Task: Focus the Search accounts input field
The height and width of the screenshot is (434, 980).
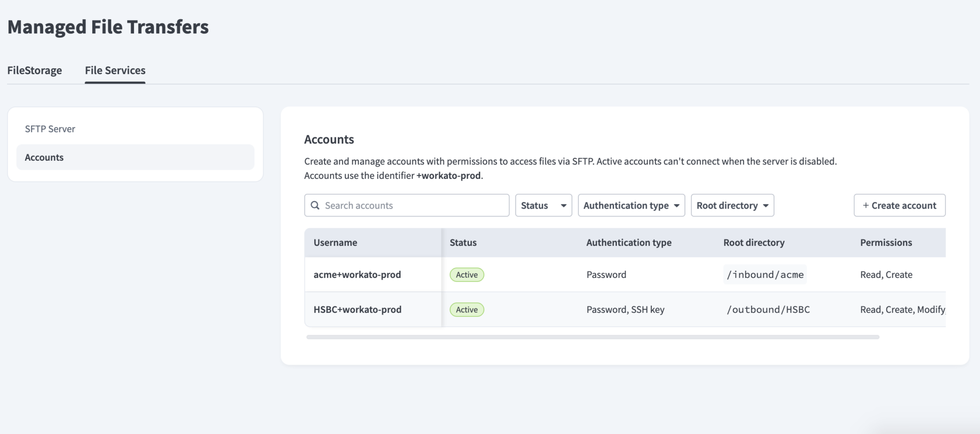Action: 407,205
